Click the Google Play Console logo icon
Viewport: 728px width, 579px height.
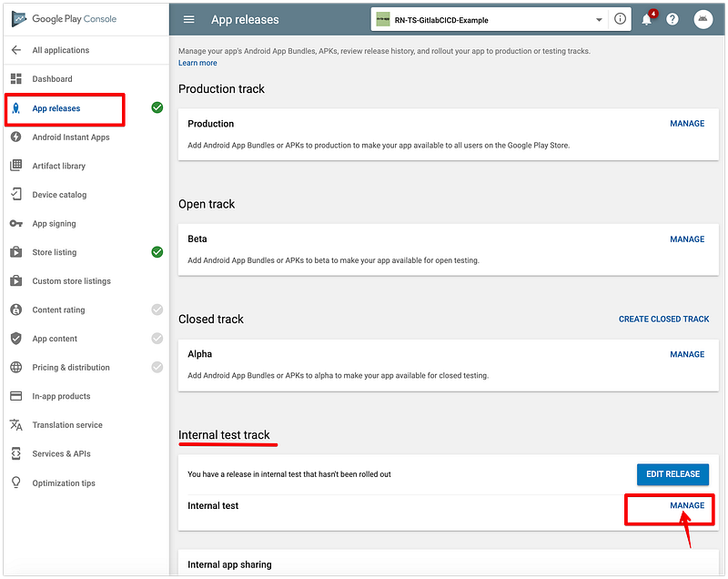coord(18,19)
